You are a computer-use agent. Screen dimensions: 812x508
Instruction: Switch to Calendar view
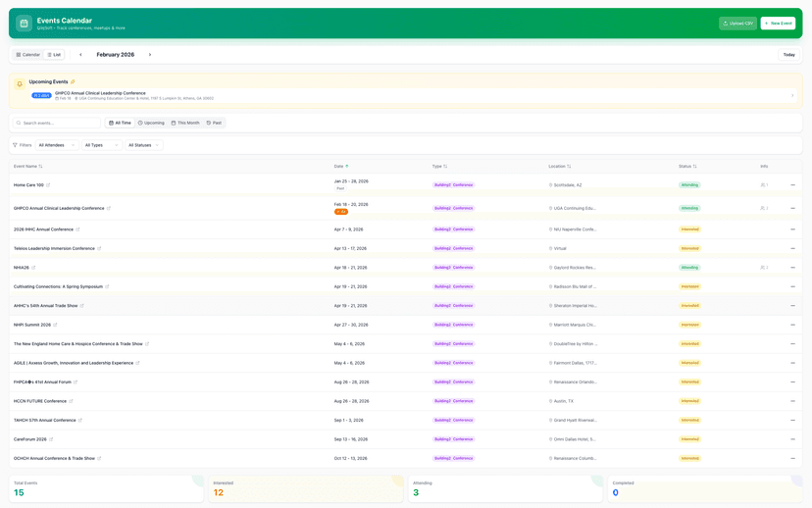point(28,55)
